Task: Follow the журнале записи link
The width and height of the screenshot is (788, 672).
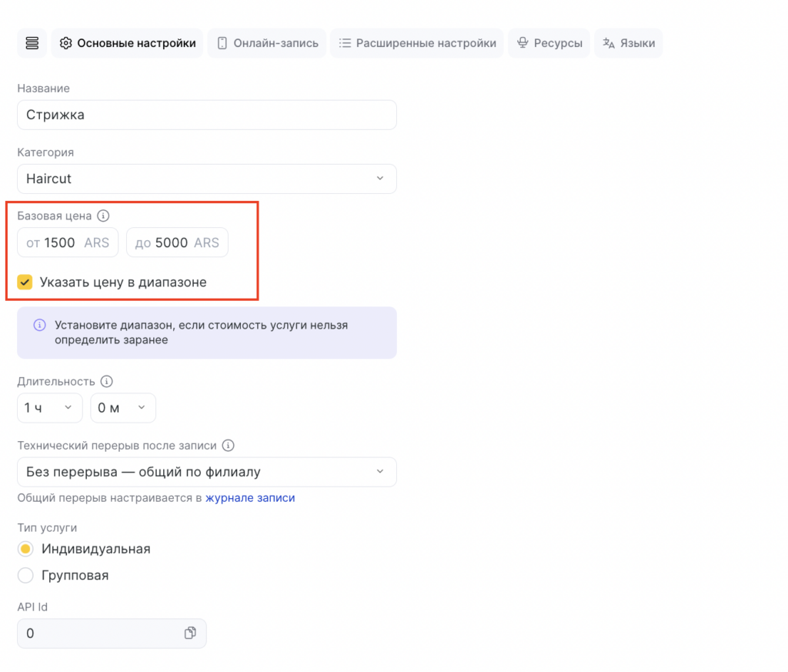Action: point(250,498)
